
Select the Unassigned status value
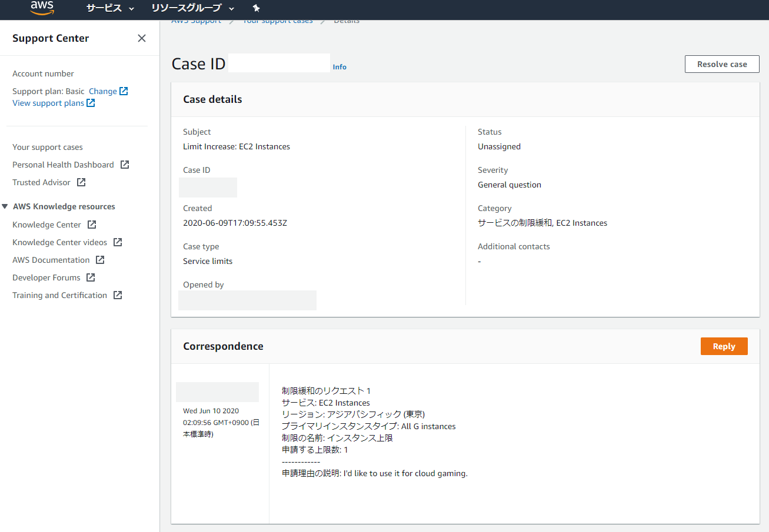click(x=499, y=146)
